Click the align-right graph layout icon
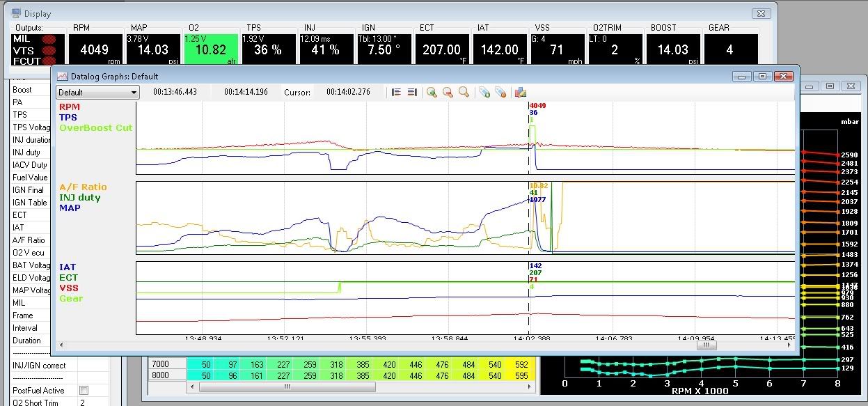 tap(412, 92)
